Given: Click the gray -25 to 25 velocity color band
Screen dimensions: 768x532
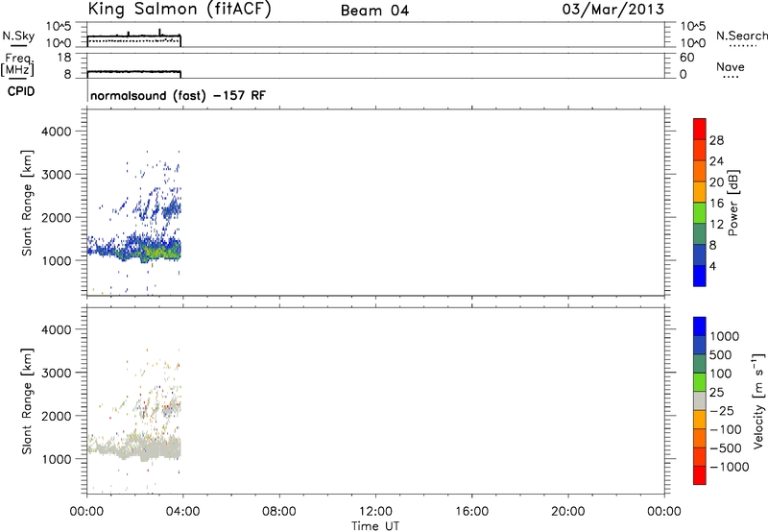Looking at the screenshot, I should 700,401.
